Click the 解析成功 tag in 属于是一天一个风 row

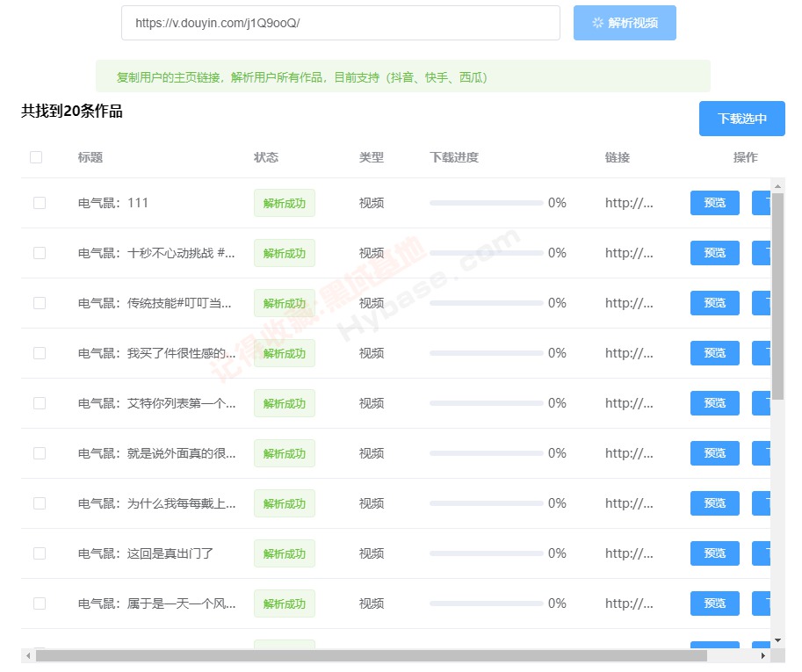pos(285,604)
